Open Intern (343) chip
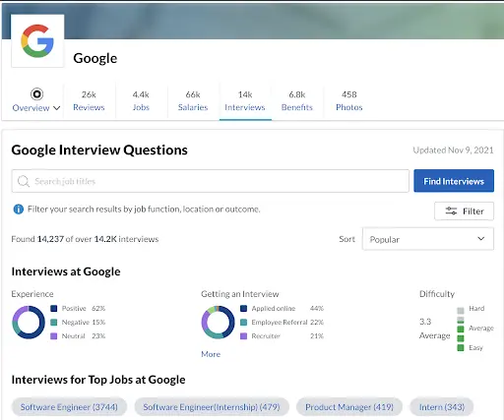 [x=442, y=407]
